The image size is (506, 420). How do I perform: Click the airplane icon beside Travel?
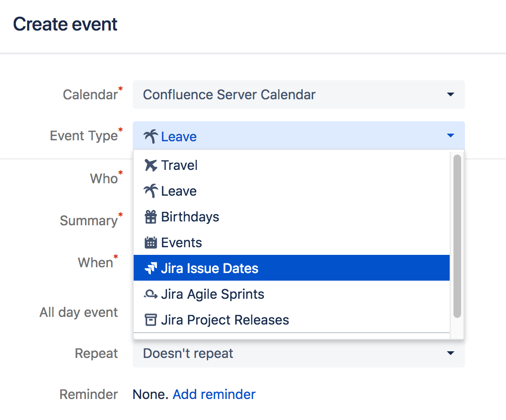coord(151,165)
